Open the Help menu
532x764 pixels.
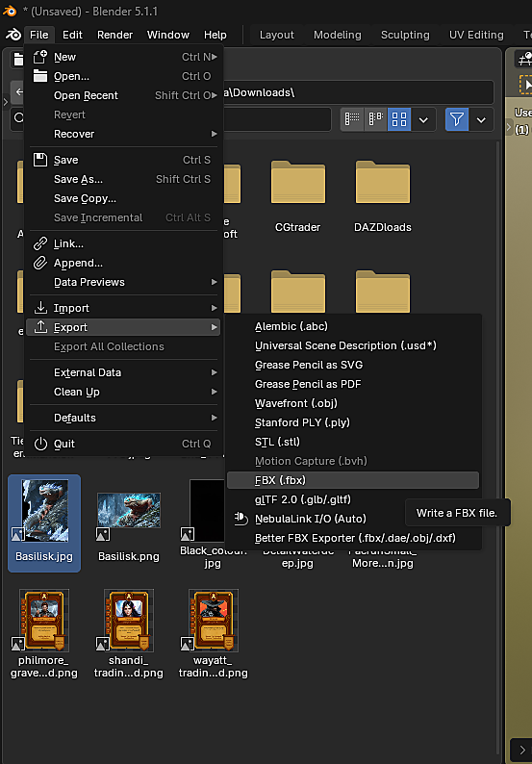pyautogui.click(x=215, y=35)
